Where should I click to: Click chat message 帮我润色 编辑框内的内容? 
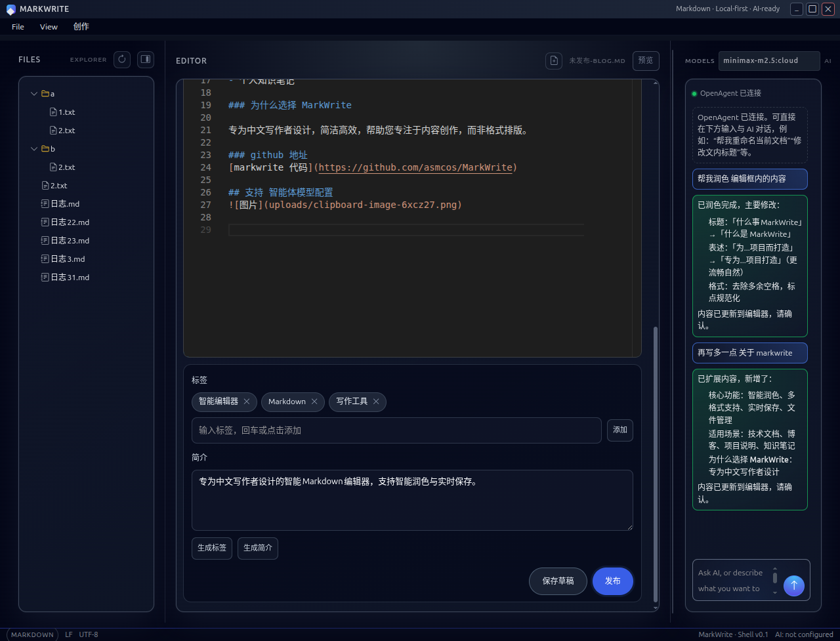(750, 179)
